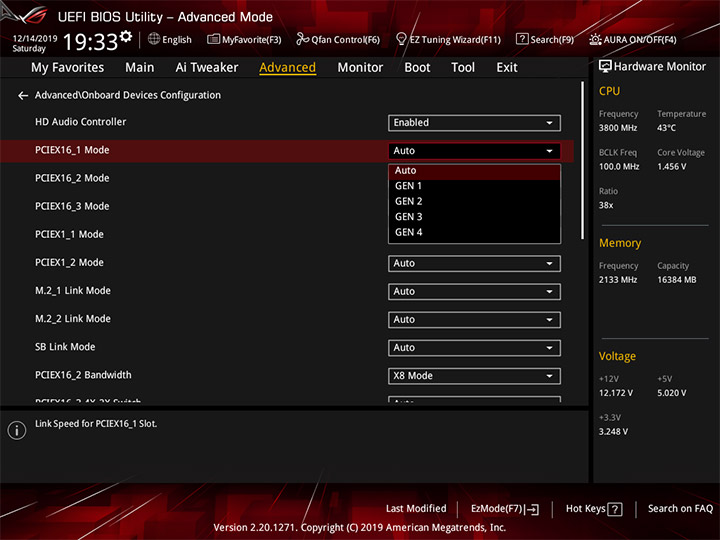Click the 16384 MB capacity value

pos(676,280)
